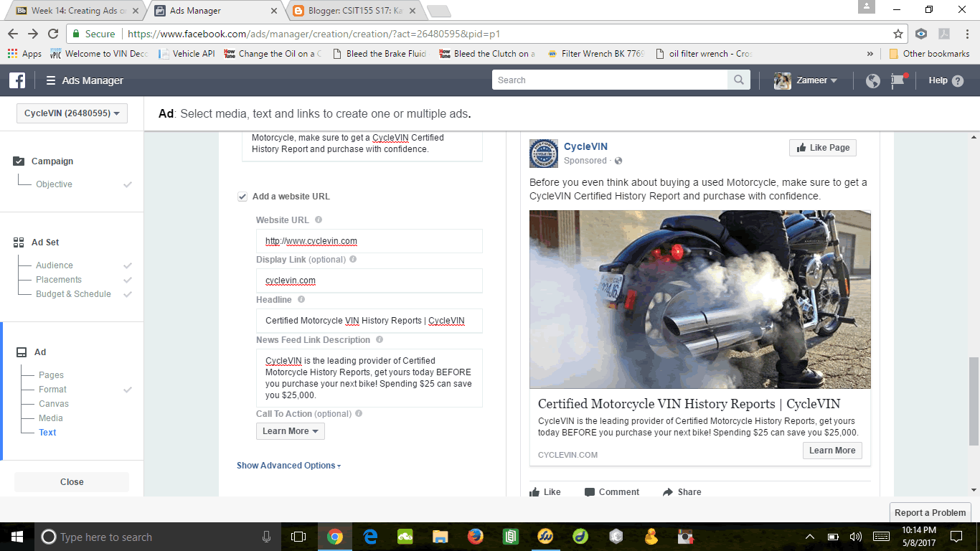Click the Display Link input field
Screen dimensions: 980x551
[369, 281]
